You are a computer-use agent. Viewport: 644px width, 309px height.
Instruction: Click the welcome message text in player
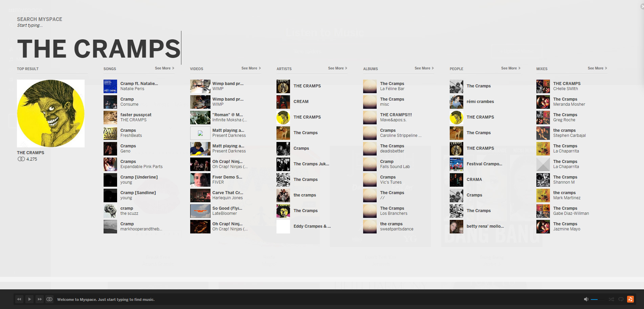[x=106, y=300]
